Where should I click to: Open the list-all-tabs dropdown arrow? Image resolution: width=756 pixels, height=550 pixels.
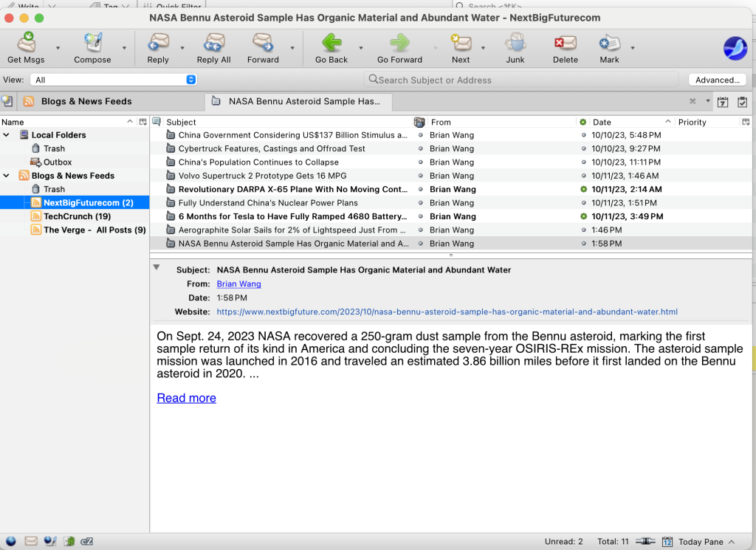708,100
